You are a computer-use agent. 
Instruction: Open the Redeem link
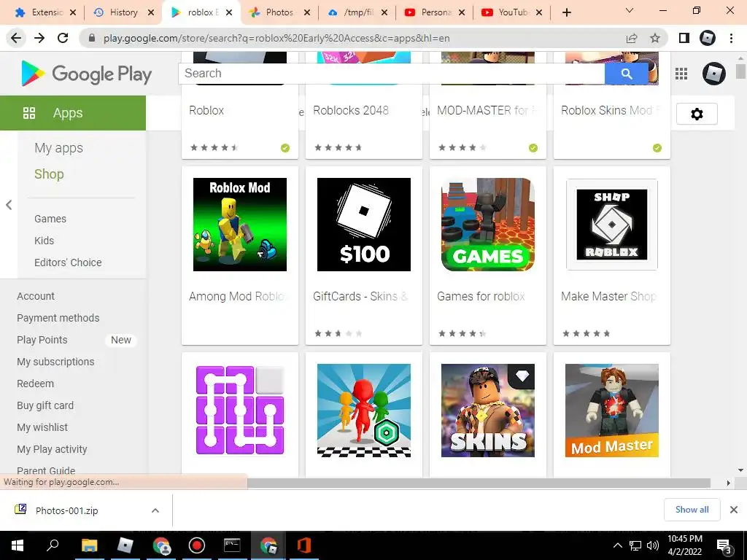click(x=35, y=384)
